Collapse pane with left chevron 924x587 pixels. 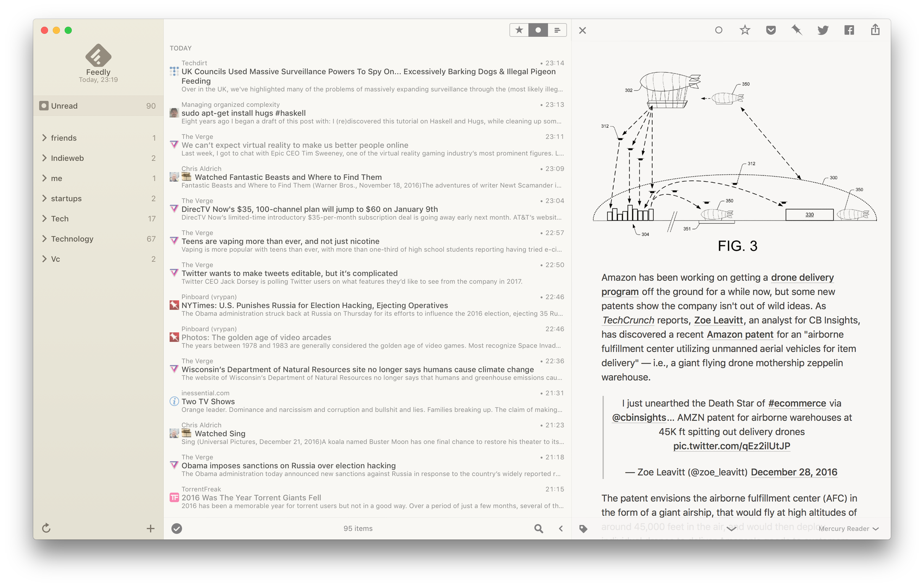pyautogui.click(x=561, y=528)
